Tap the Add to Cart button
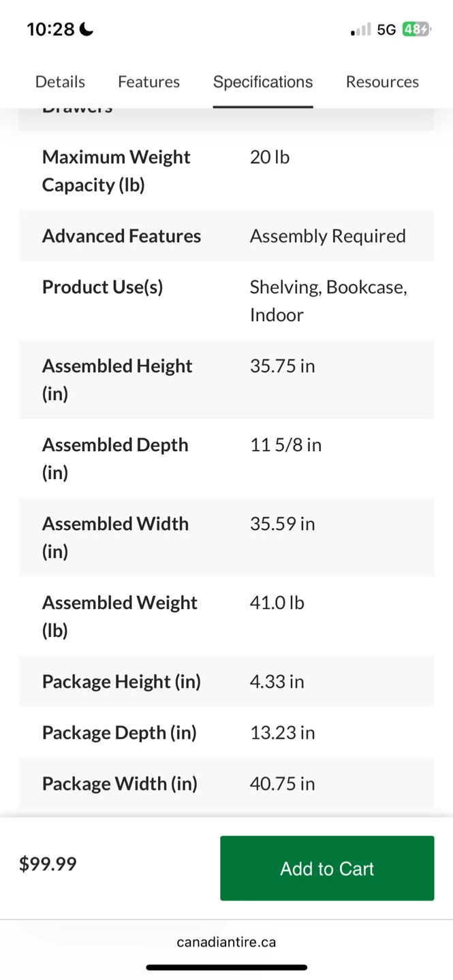Screen dimensions: 453x980 point(327,868)
